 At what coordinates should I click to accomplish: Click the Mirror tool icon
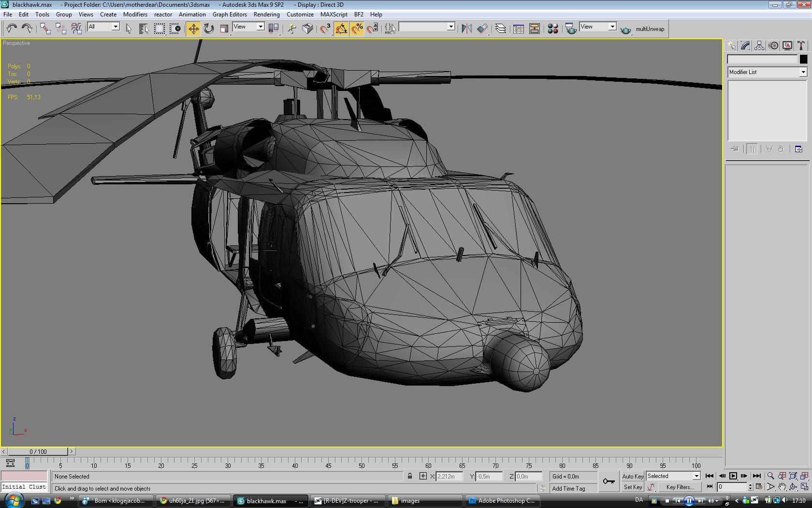pos(466,29)
